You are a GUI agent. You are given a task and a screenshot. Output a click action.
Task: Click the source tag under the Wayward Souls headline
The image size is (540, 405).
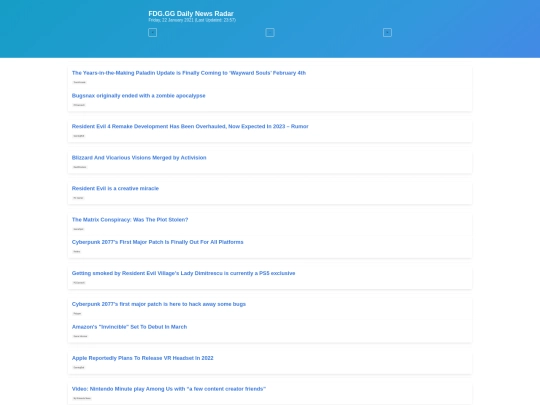coord(80,82)
